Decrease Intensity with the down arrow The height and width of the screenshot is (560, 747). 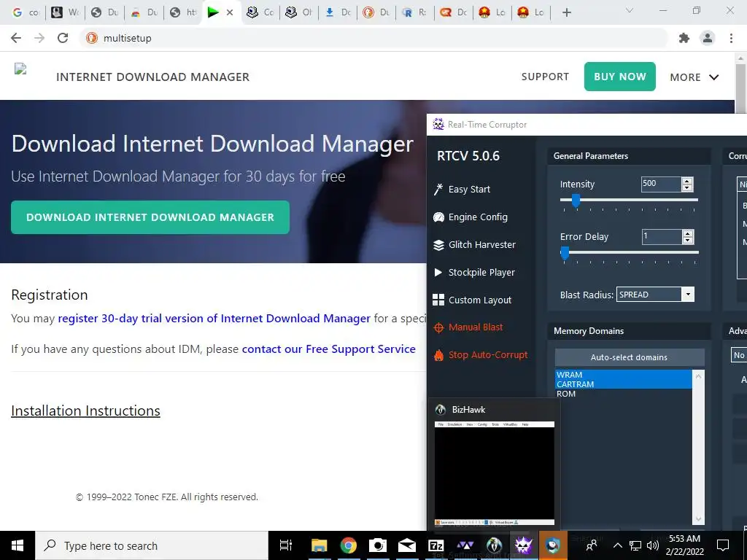[687, 187]
